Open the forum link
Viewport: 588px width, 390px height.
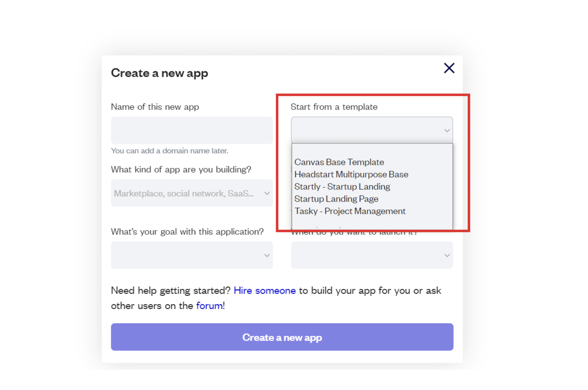[x=209, y=306]
